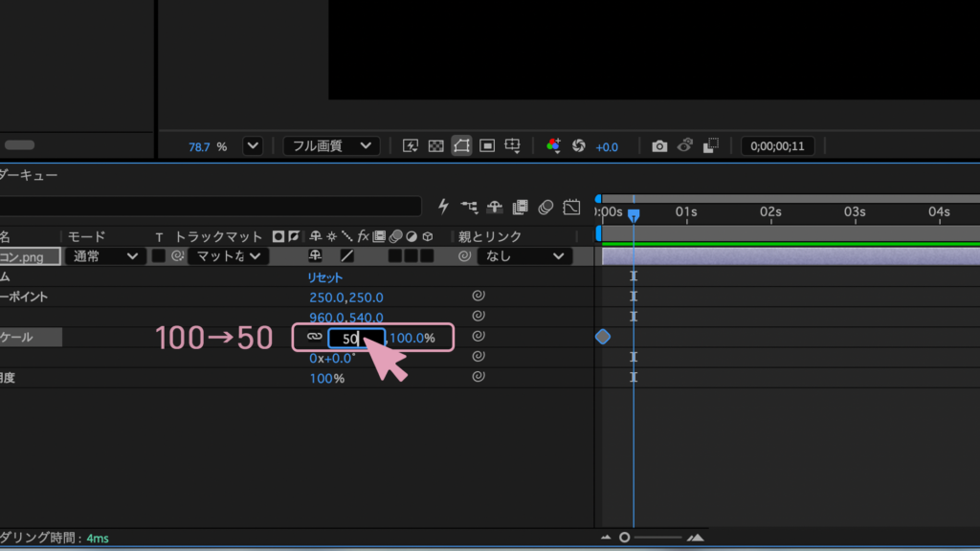Click position row pick whip spiral
This screenshot has height=551, width=980.
pos(479,316)
